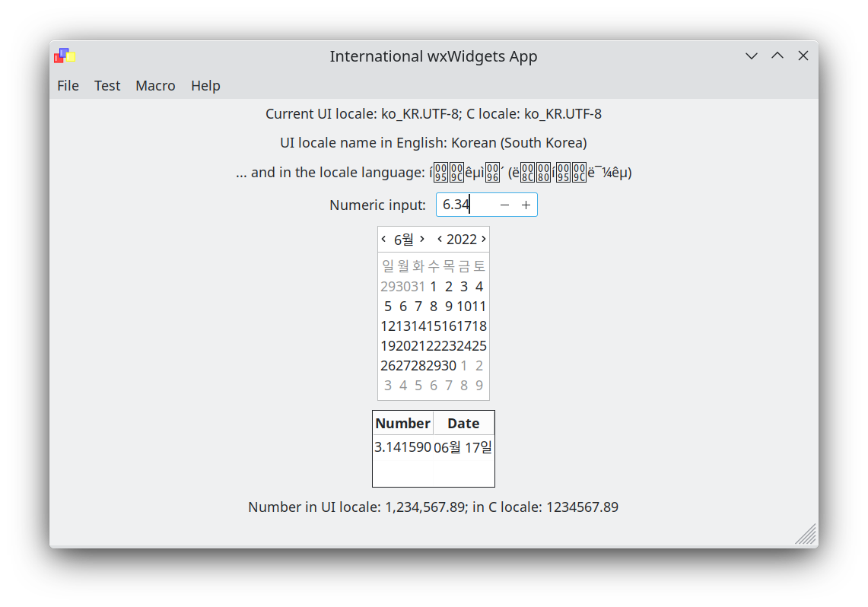Select June 4 in the calendar

(479, 287)
